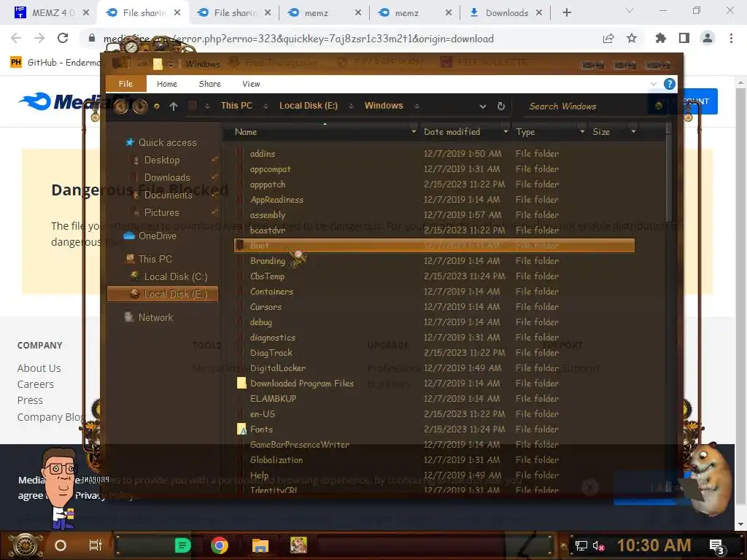Open Chrome three-dot menu

tap(731, 38)
